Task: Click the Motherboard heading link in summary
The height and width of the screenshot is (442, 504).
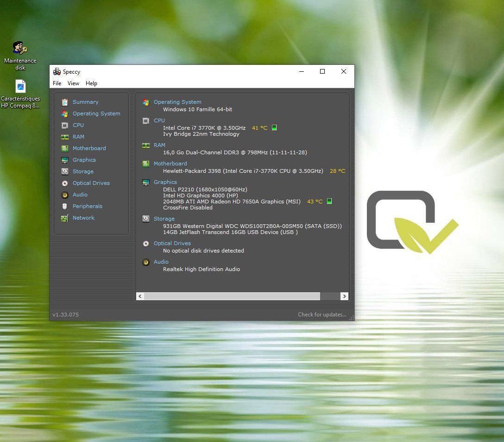Action: [170, 164]
